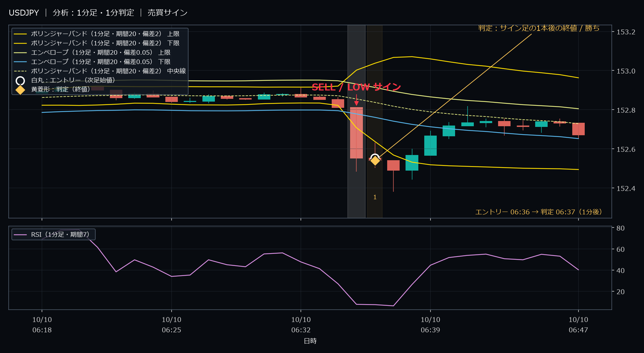Click the 10/10 06:25 time axis label
The height and width of the screenshot is (353, 644).
click(172, 325)
